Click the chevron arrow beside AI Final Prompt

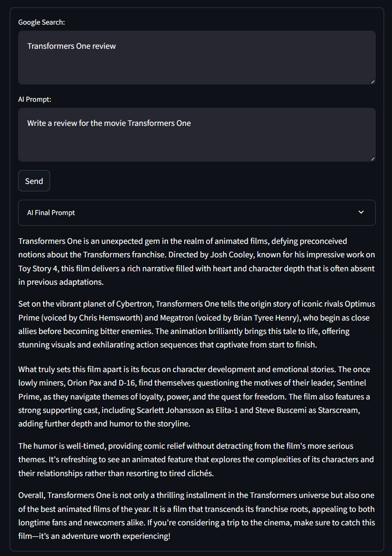pyautogui.click(x=361, y=212)
